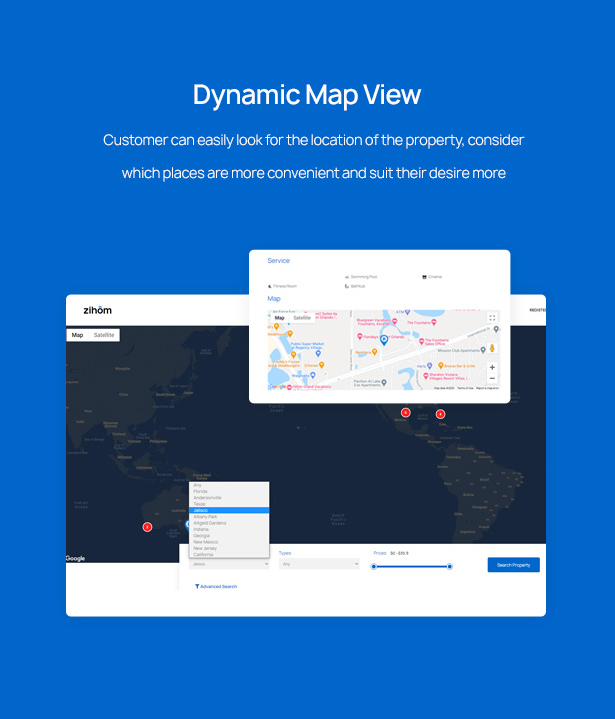Open the Types dropdown
Screen dimensions: 615x719
coord(318,564)
